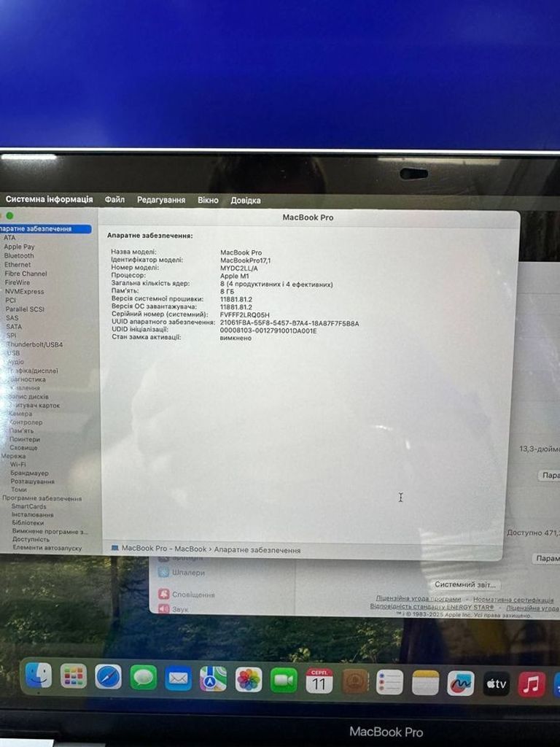
Task: Open the Вікно menu
Action: tap(208, 200)
